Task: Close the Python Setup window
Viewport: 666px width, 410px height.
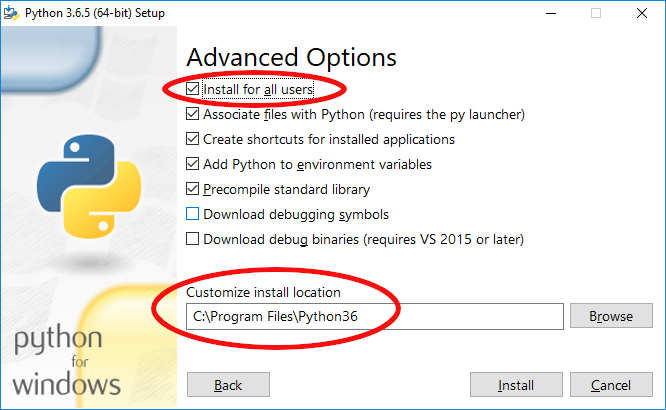Action: [x=642, y=13]
